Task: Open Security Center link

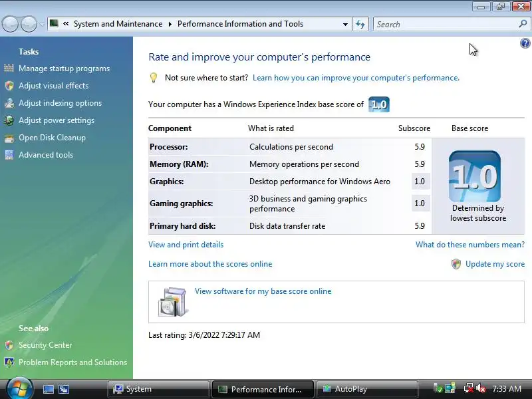Action: click(x=45, y=345)
